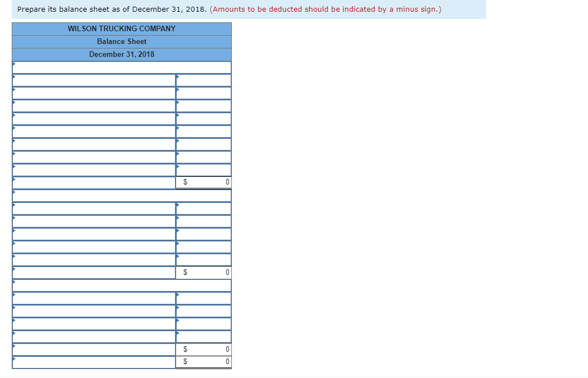Viewport: 588px width, 378px height.
Task: Select first amount field in the first section
Action: (203, 81)
